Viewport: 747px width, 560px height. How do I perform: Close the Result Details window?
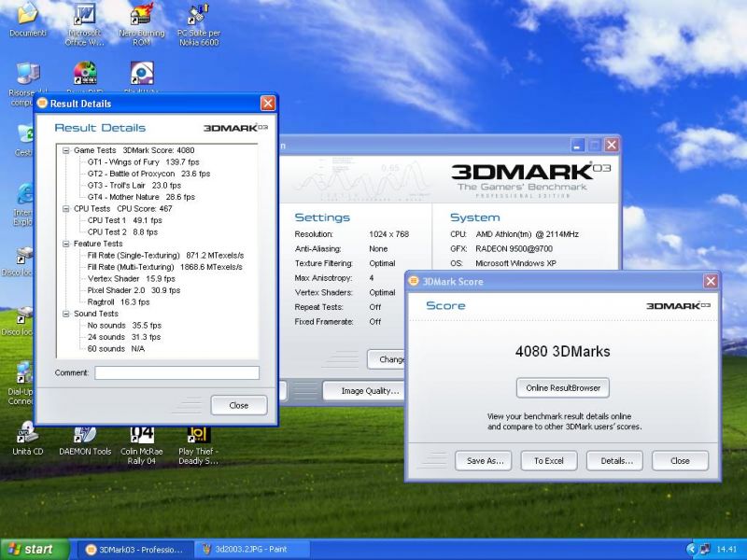(x=268, y=104)
